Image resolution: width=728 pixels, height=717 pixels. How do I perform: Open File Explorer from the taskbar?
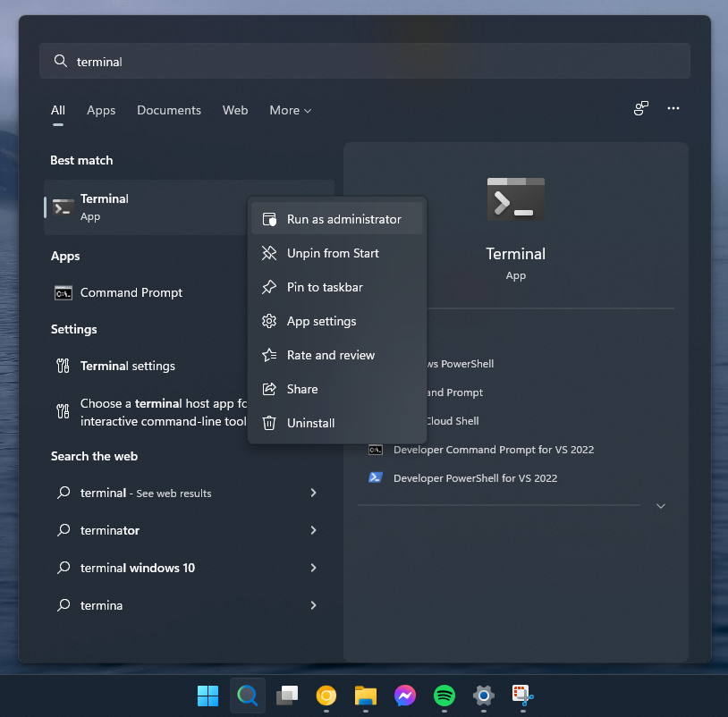(364, 695)
